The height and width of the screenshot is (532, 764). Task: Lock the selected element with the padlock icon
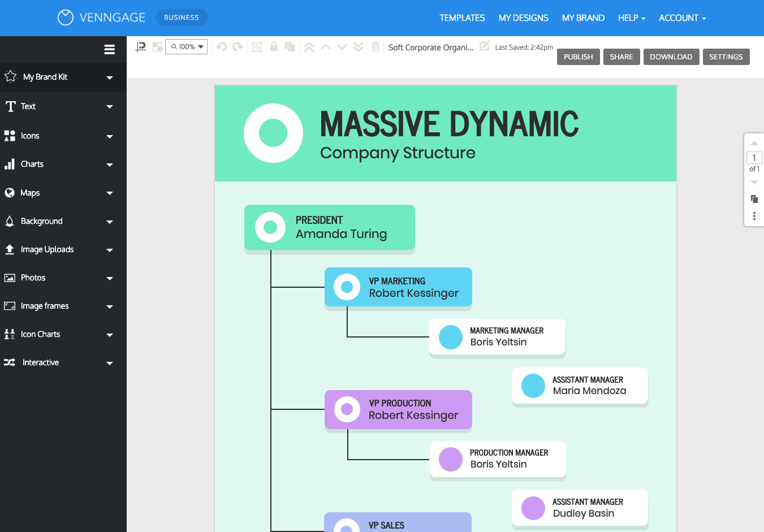(274, 46)
